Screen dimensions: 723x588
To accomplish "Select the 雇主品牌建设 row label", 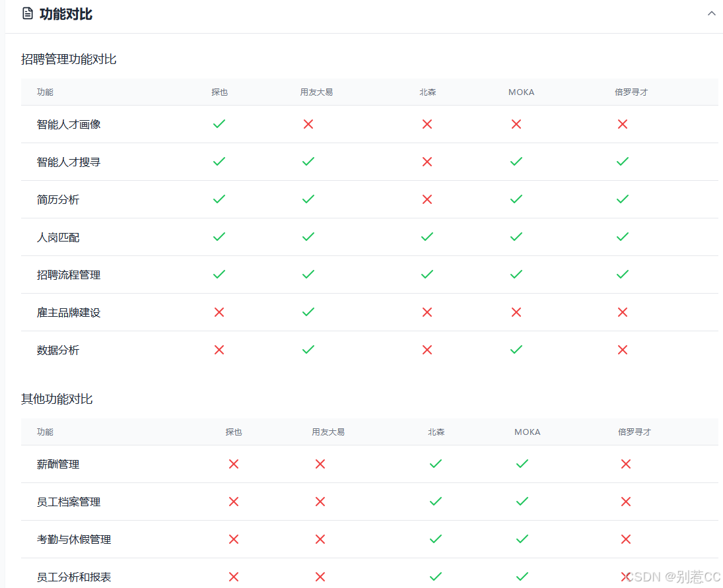I will click(x=69, y=312).
